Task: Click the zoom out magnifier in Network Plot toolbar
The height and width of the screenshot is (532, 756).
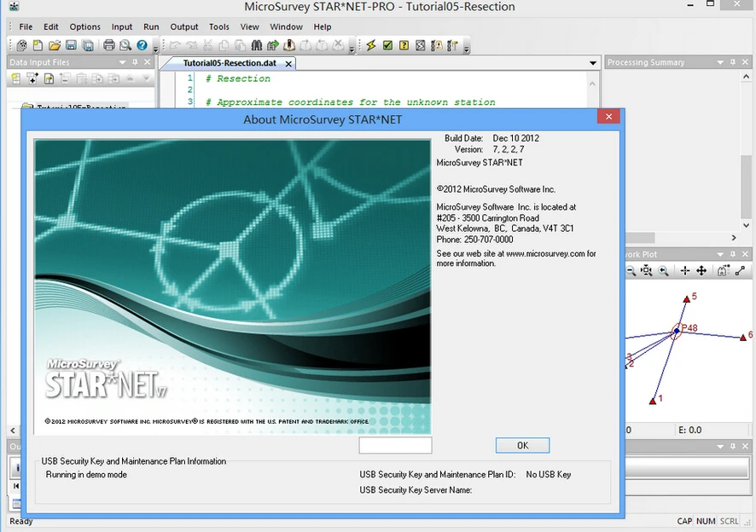Action: tap(631, 271)
